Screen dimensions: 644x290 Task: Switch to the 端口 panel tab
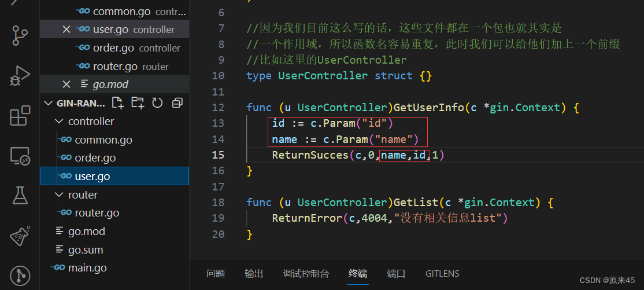(397, 274)
